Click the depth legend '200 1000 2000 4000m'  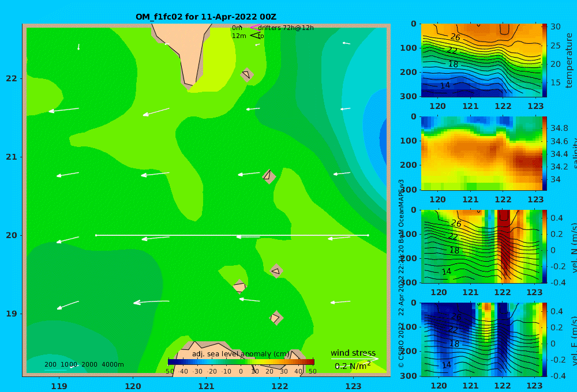84,364
